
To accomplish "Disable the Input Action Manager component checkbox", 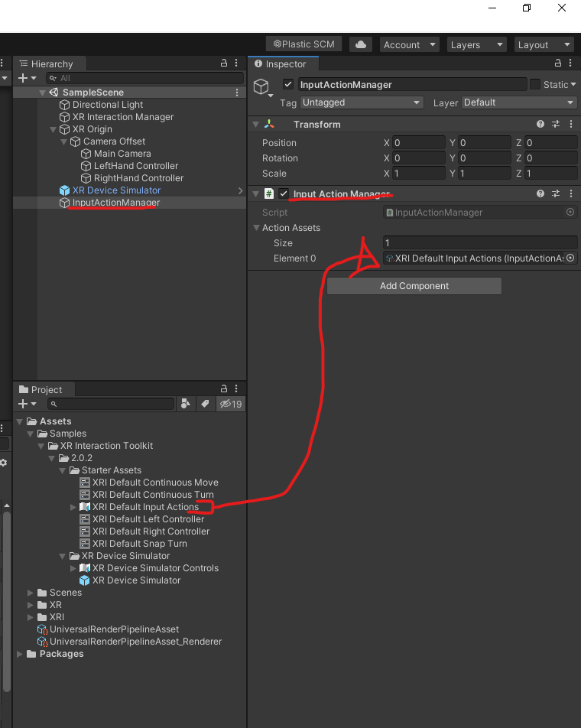I will pos(284,193).
